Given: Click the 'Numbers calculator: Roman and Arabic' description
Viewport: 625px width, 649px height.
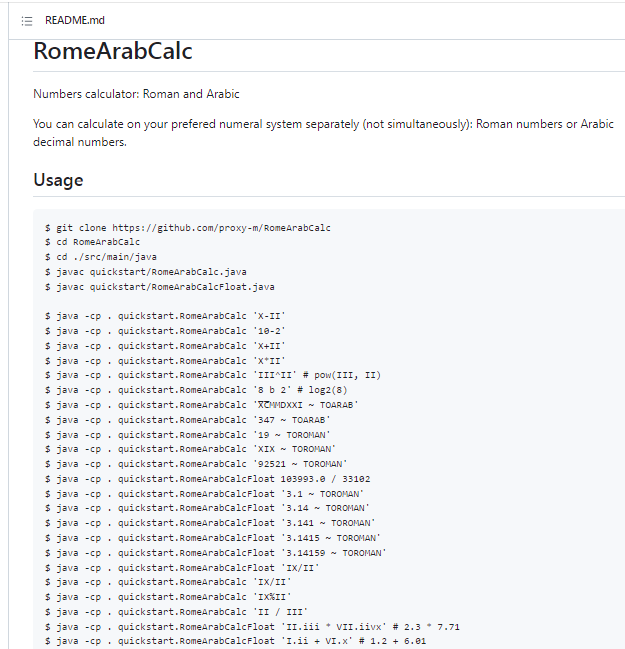Looking at the screenshot, I should click(136, 94).
